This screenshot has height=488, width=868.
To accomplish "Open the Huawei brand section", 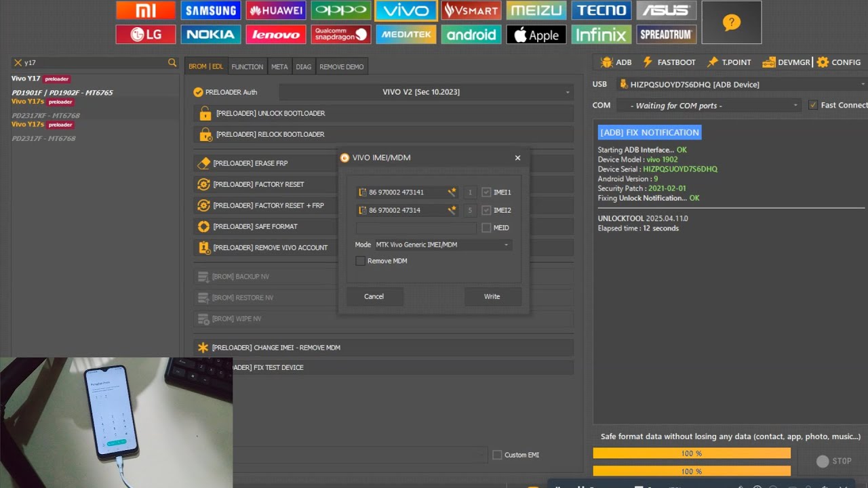I will tap(276, 10).
